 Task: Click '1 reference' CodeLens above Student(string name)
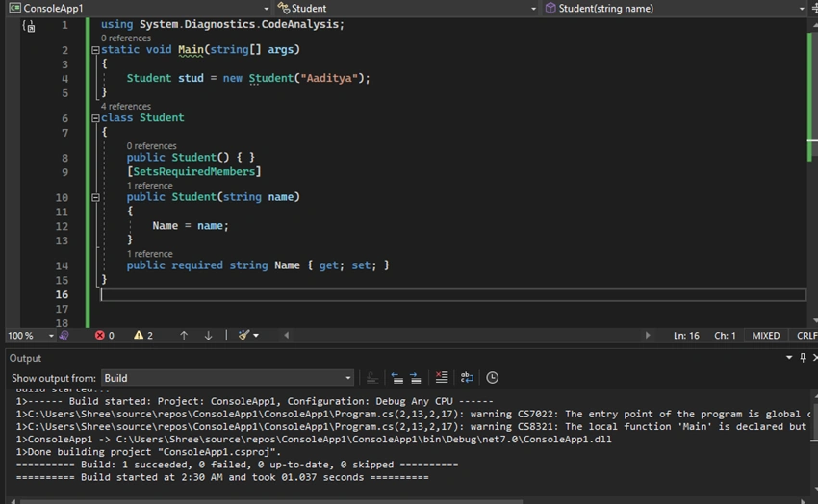pyautogui.click(x=149, y=186)
